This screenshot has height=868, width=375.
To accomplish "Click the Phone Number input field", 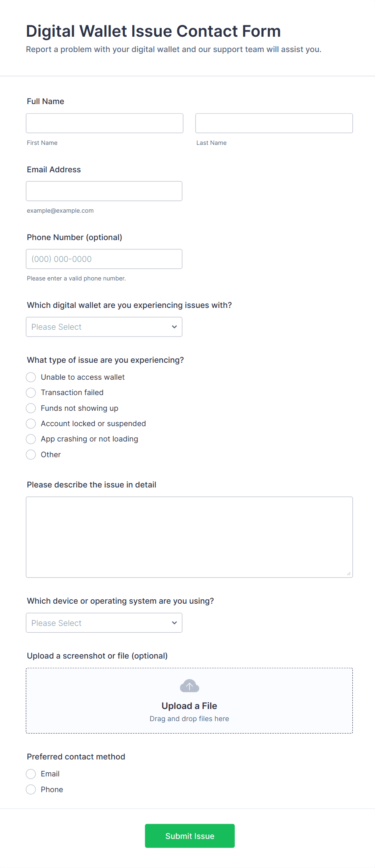I will (x=104, y=259).
